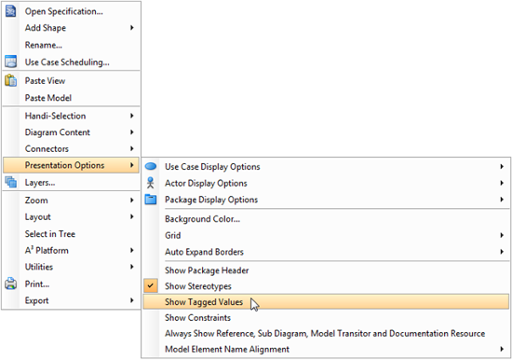
Task: Open the A³ Platform entry
Action: pos(71,250)
